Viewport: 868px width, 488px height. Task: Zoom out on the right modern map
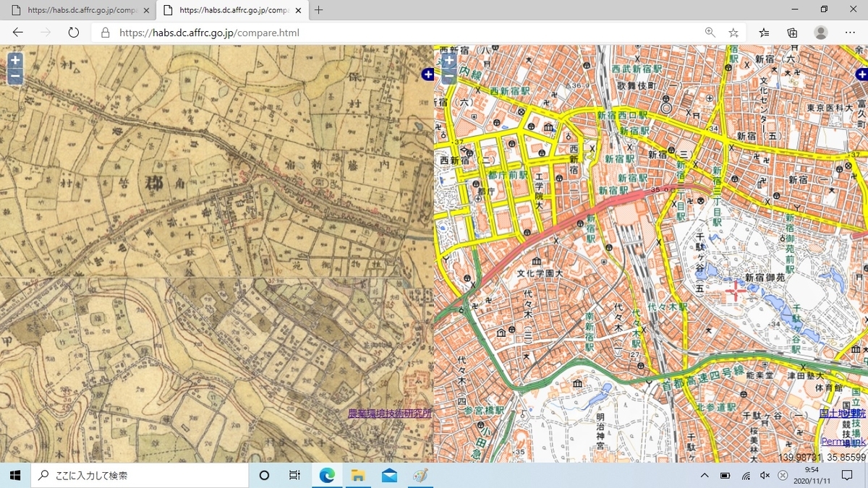pyautogui.click(x=449, y=77)
